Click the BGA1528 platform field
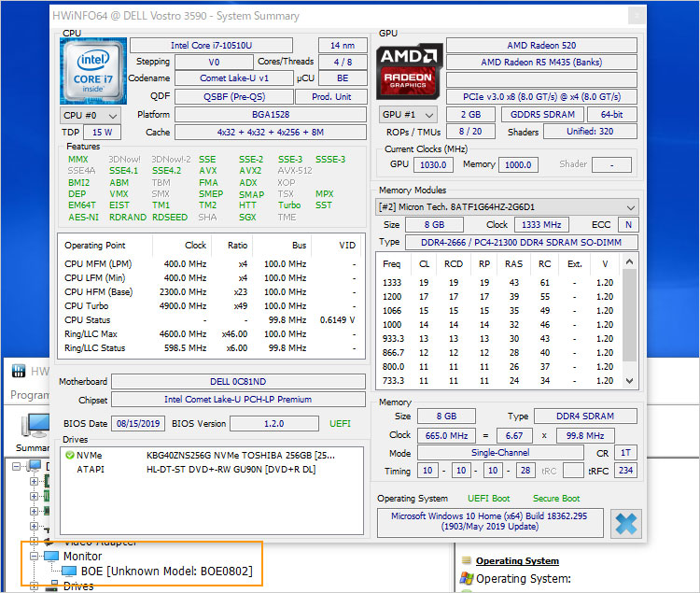This screenshot has height=593, width=700. pos(271,114)
